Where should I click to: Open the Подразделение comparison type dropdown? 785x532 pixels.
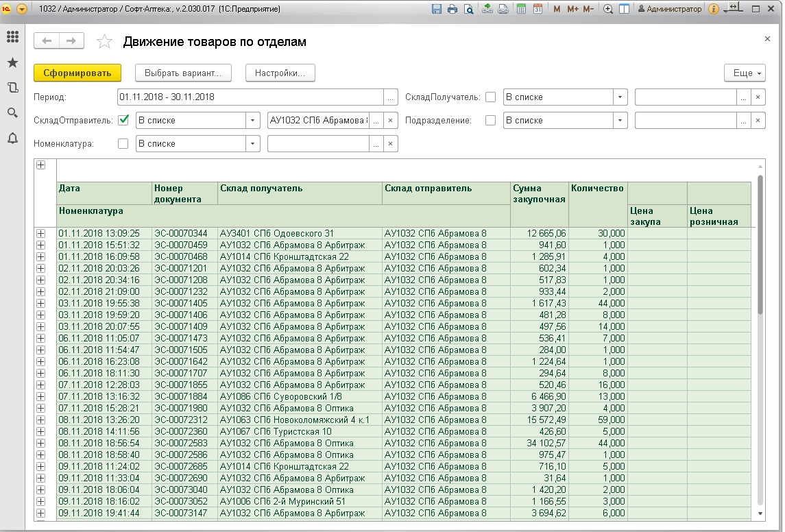point(620,120)
